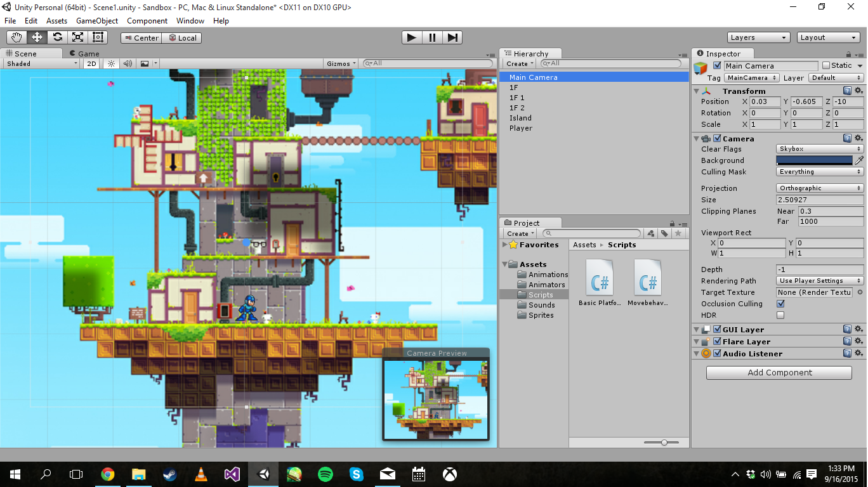
Task: Collapse the Transform component
Action: pos(697,91)
